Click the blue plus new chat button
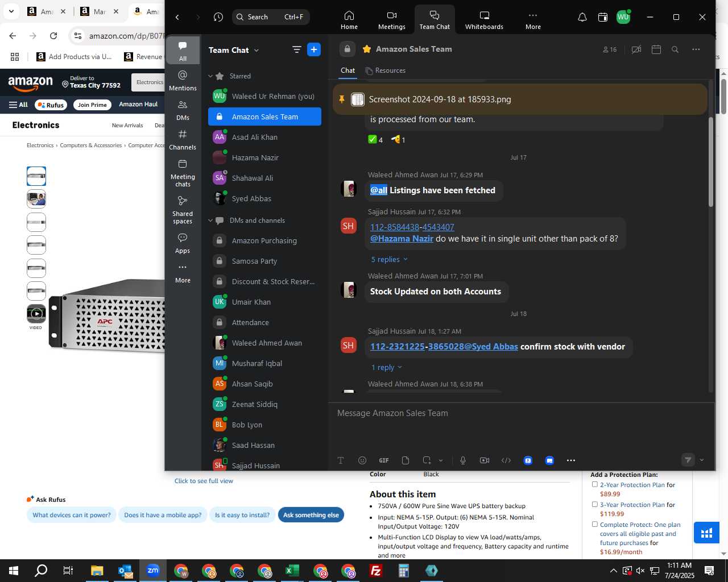Screen dimensions: 728x582 tap(314, 49)
